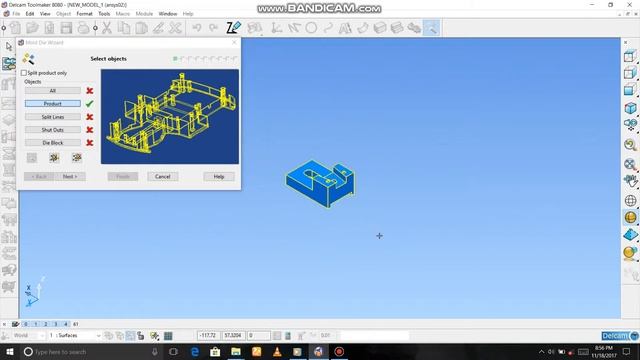Toggle Split product only checkbox
This screenshot has height=360, width=640.
pos(24,73)
